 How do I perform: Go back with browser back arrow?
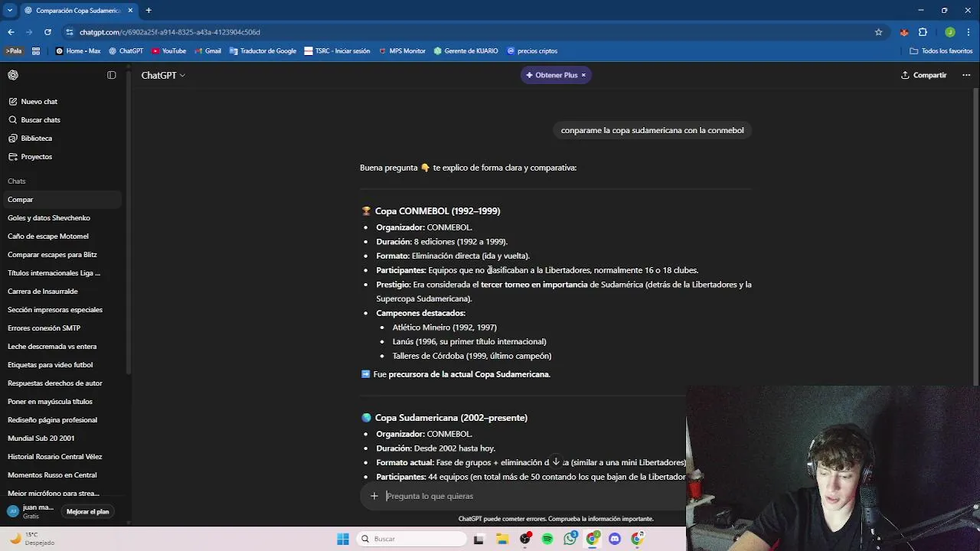click(x=11, y=32)
